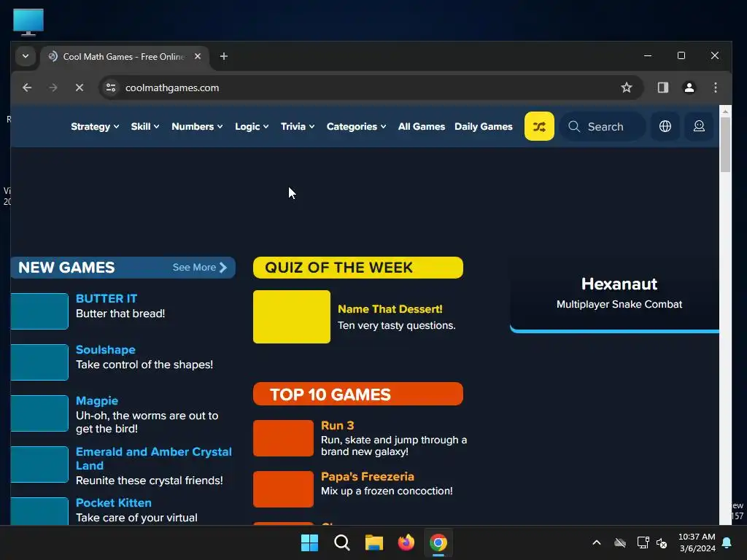Open Emerald and Amber Crystal Land link
The width and height of the screenshot is (747, 560).
pos(153,459)
